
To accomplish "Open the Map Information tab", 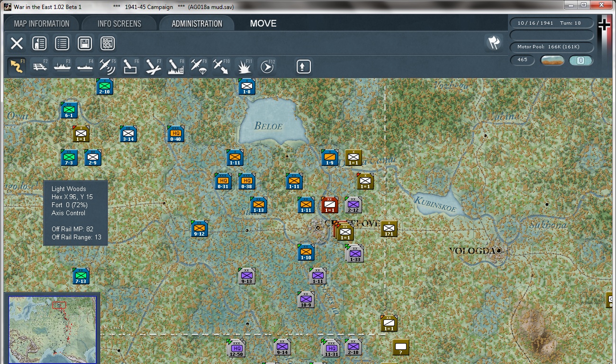I will pos(42,24).
